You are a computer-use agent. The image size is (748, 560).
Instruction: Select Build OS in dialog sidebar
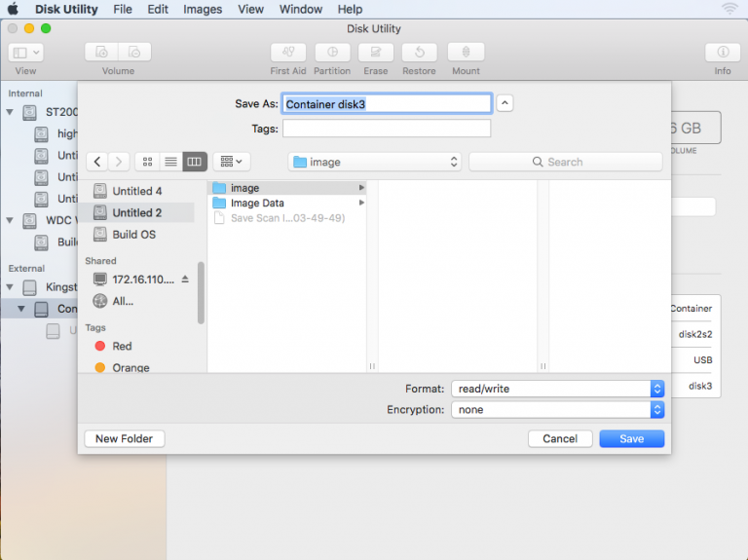[x=136, y=235]
